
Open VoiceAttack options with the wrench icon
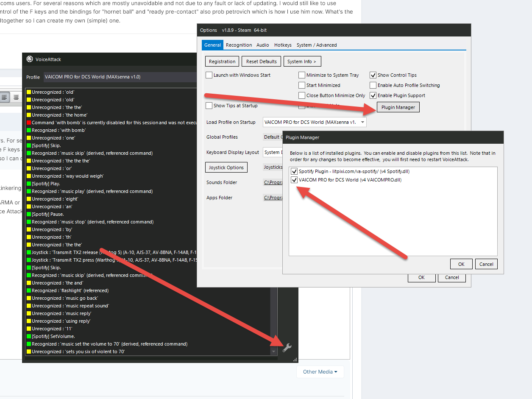pyautogui.click(x=287, y=348)
